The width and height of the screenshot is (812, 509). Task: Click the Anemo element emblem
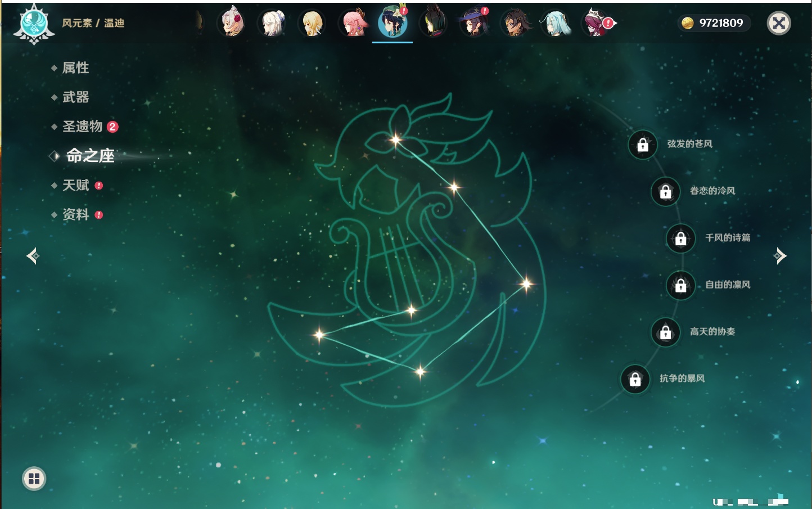click(x=34, y=24)
